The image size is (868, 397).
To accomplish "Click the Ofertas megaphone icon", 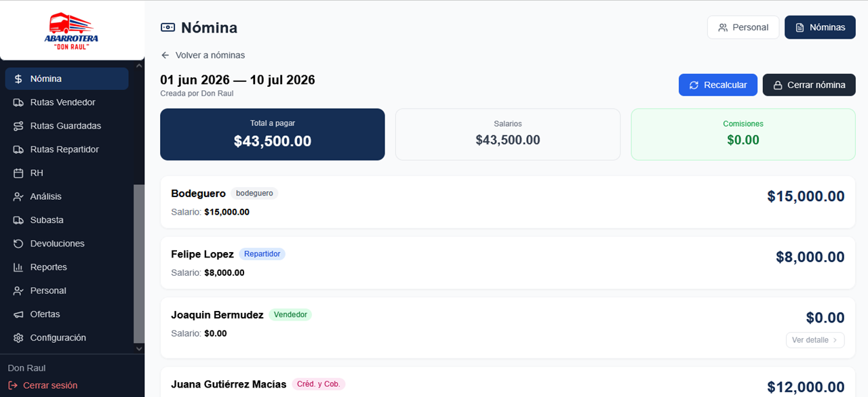I will [x=18, y=314].
